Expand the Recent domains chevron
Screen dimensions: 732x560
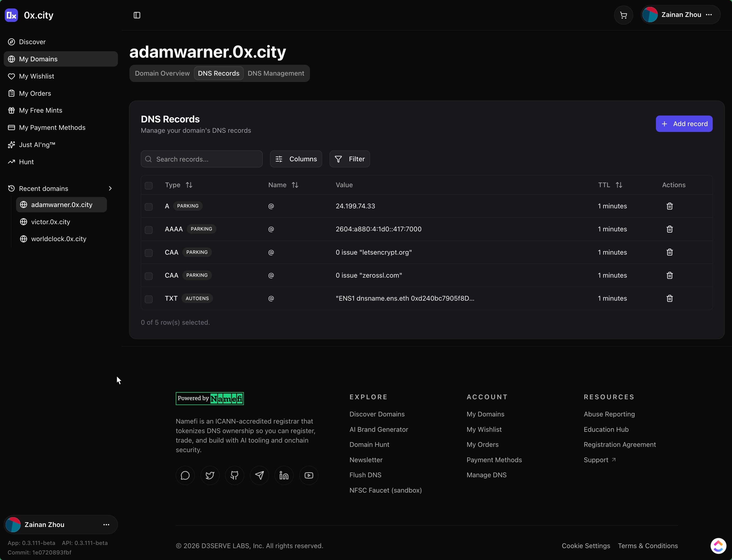(110, 188)
